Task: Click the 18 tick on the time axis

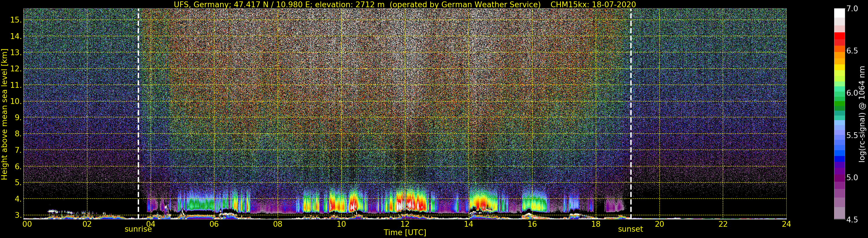Action: [x=596, y=224]
